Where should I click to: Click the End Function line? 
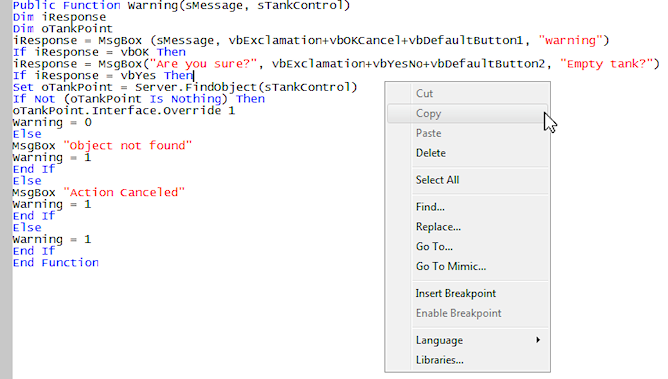point(55,263)
